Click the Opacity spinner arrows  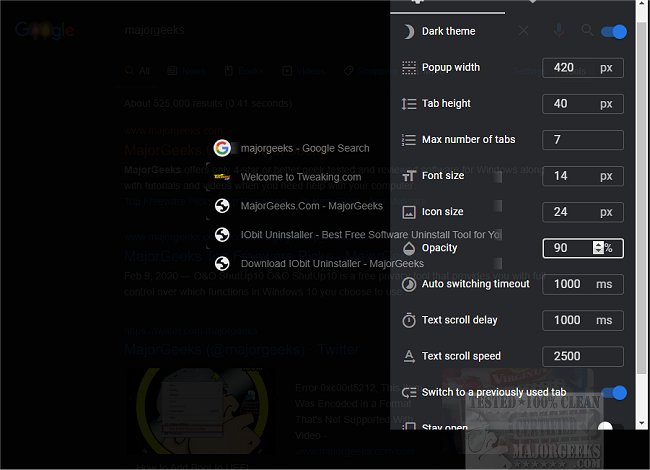tap(598, 248)
